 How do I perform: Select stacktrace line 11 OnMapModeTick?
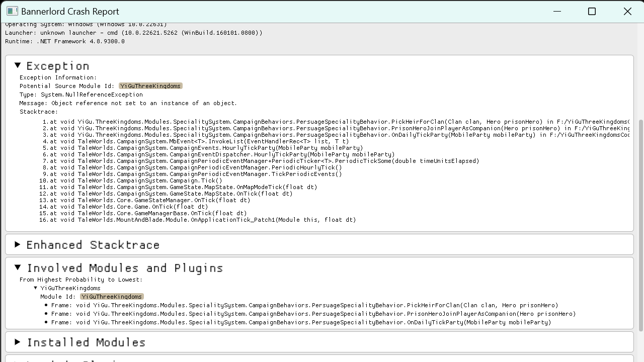coord(178,187)
